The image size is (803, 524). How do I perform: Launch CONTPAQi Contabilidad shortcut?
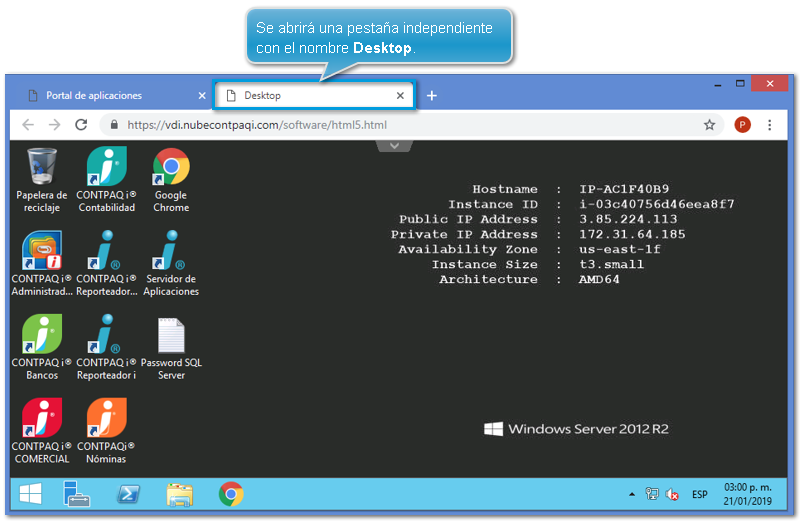(x=107, y=180)
